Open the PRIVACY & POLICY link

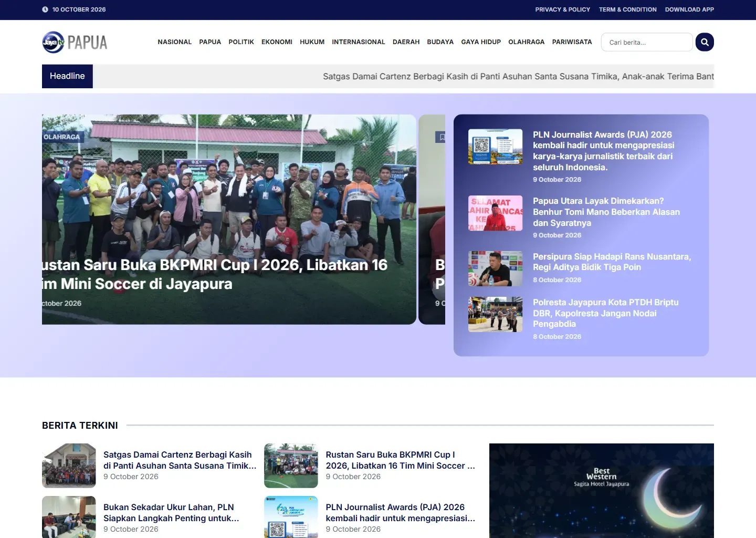(x=563, y=9)
